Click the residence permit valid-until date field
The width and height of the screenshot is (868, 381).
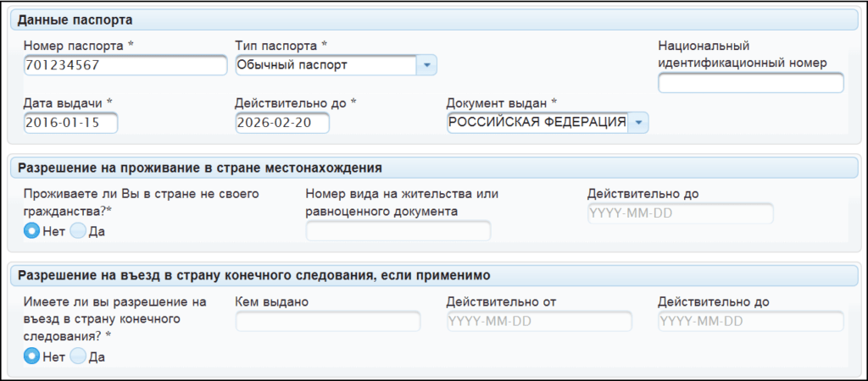tap(680, 213)
